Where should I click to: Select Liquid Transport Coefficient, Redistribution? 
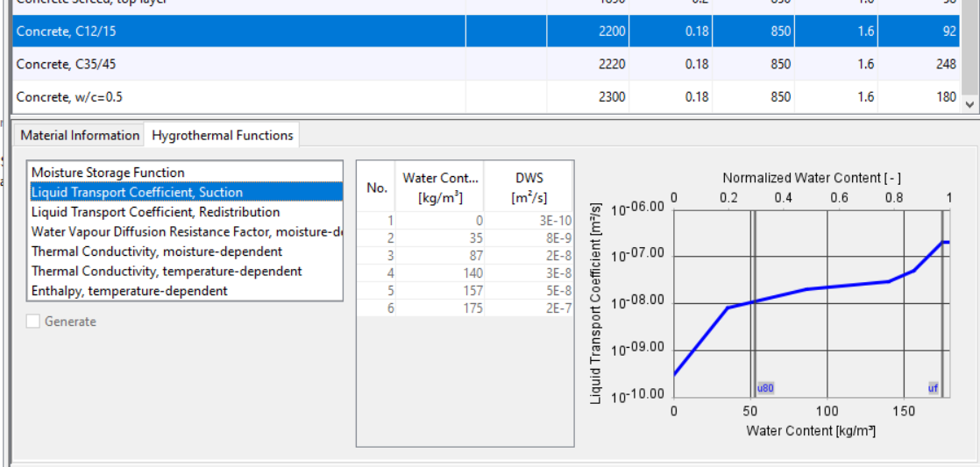(x=155, y=212)
